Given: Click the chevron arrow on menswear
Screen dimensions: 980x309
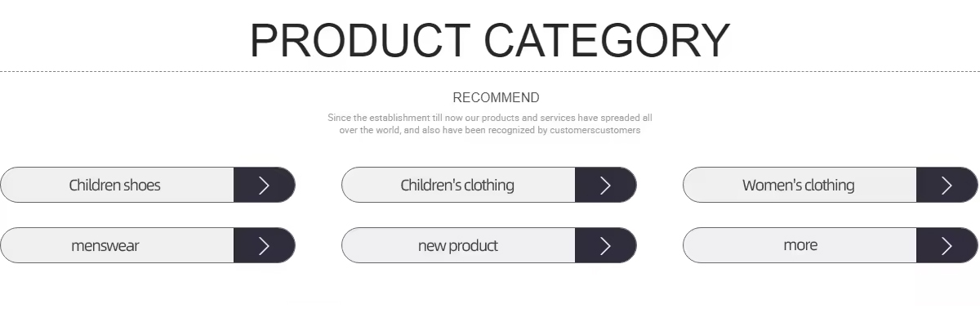Looking at the screenshot, I should [x=264, y=245].
